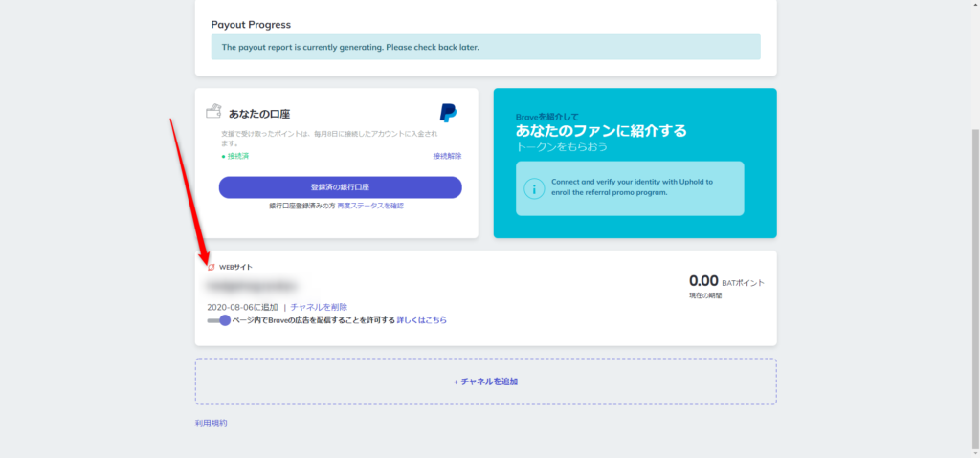
Task: Click the red website icon next to WEBサイト
Action: click(212, 267)
